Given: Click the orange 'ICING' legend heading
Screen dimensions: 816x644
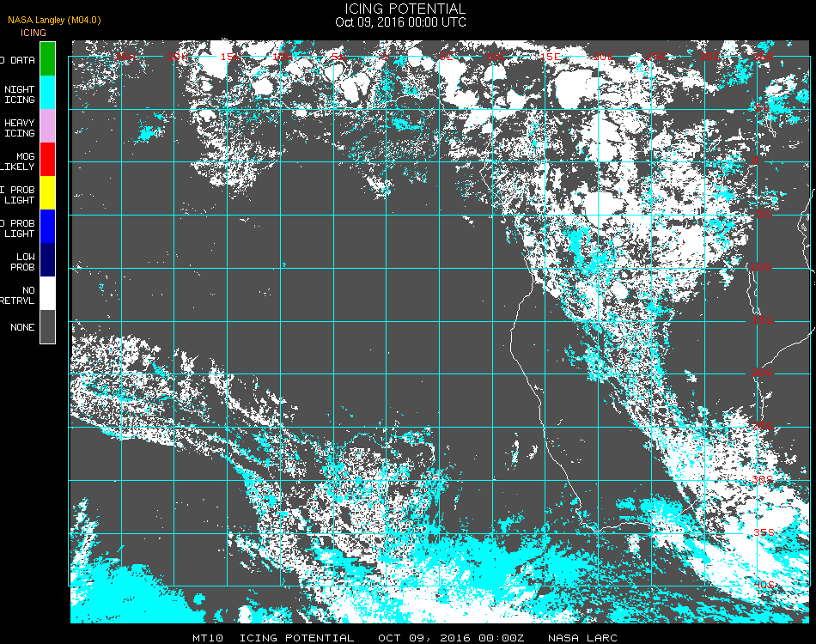Looking at the screenshot, I should [33, 33].
